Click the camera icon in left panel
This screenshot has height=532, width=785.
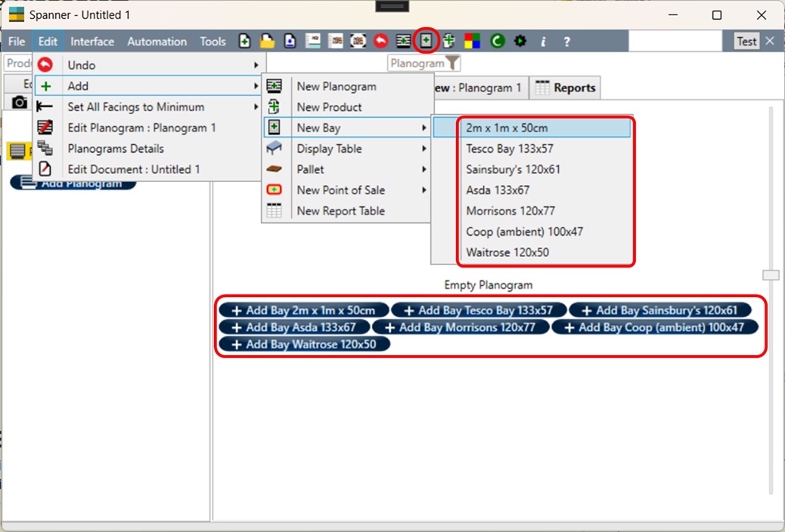(19, 102)
